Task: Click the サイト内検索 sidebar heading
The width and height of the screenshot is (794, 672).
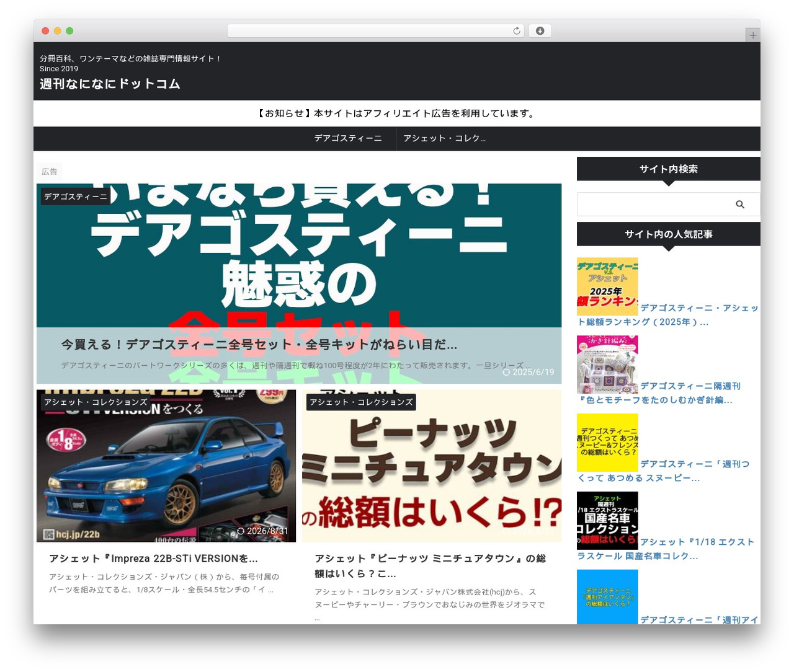Action: click(668, 169)
